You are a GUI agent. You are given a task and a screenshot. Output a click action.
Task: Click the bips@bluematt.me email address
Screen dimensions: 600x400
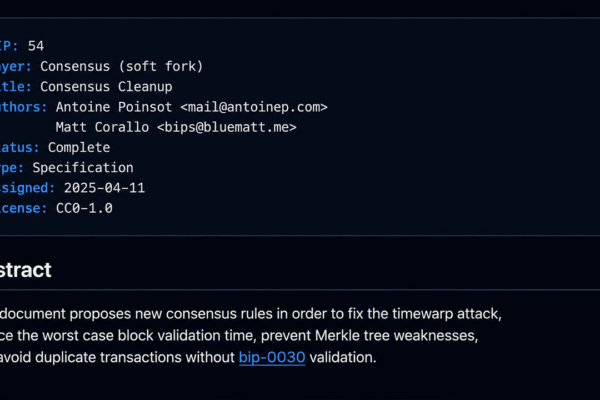227,127
